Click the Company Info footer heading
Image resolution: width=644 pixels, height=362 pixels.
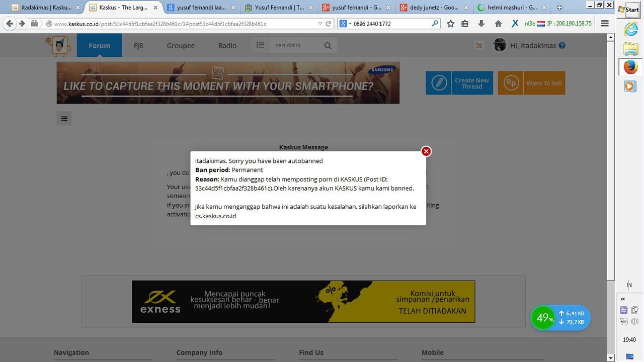[199, 352]
